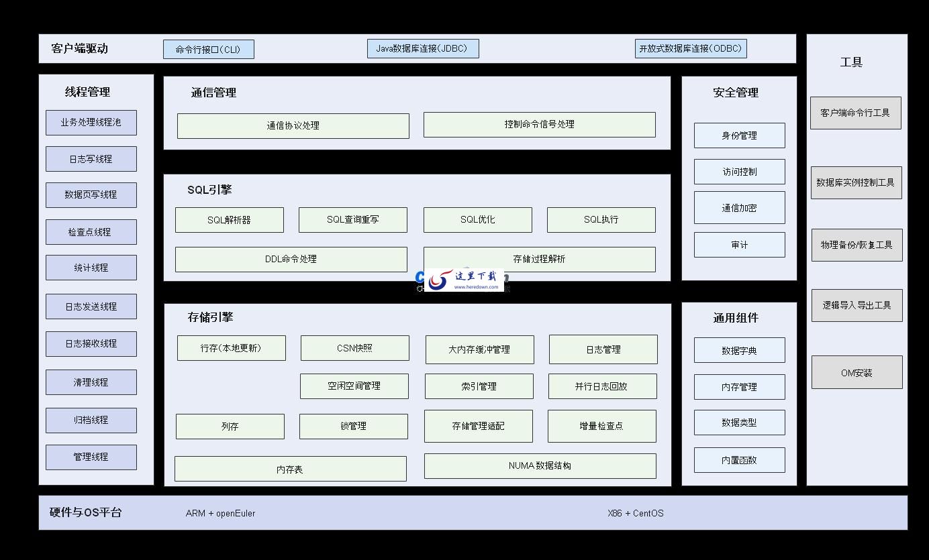Viewport: 929px width, 560px height.
Task: Select the 内置函数 item in 通用组件
Action: click(739, 459)
